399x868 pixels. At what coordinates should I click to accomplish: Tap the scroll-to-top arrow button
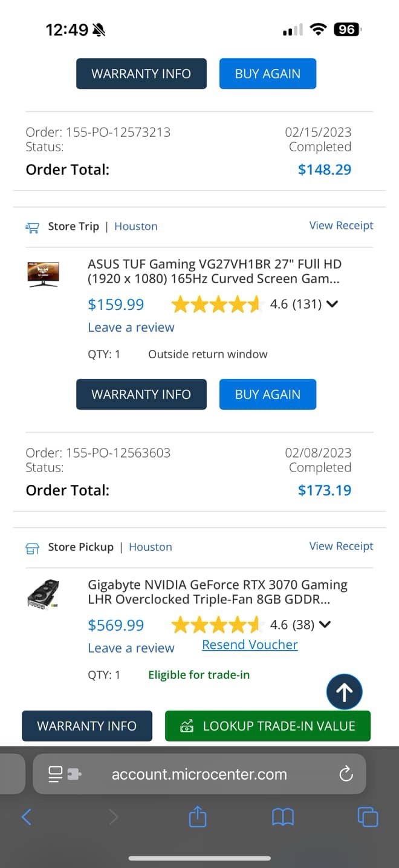click(344, 691)
